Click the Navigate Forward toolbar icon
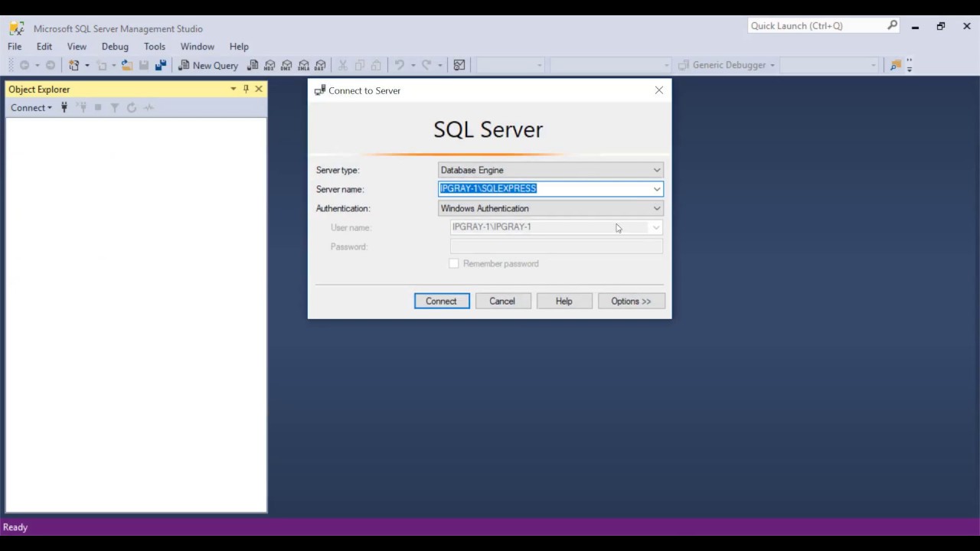 [51, 65]
